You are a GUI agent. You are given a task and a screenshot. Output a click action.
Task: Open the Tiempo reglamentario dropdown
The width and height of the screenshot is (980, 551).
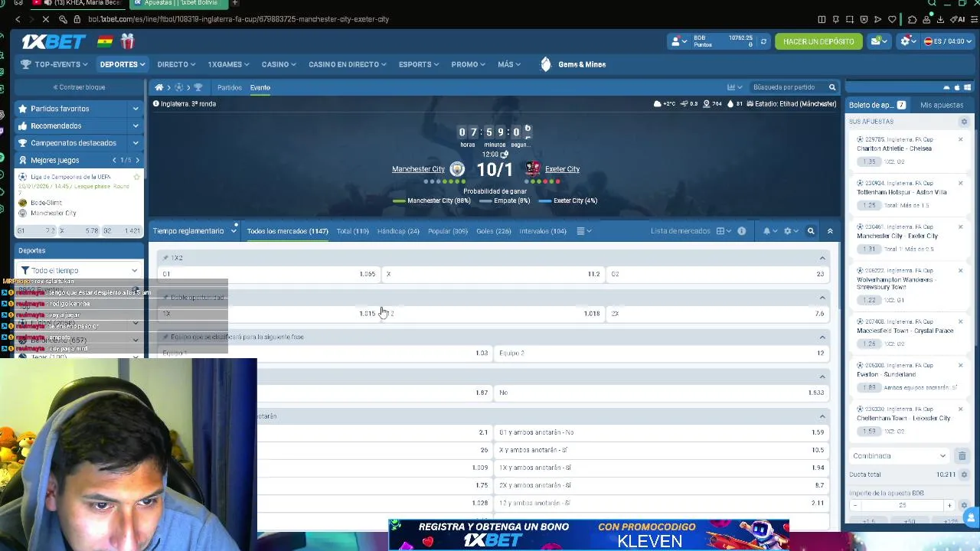[x=194, y=231]
